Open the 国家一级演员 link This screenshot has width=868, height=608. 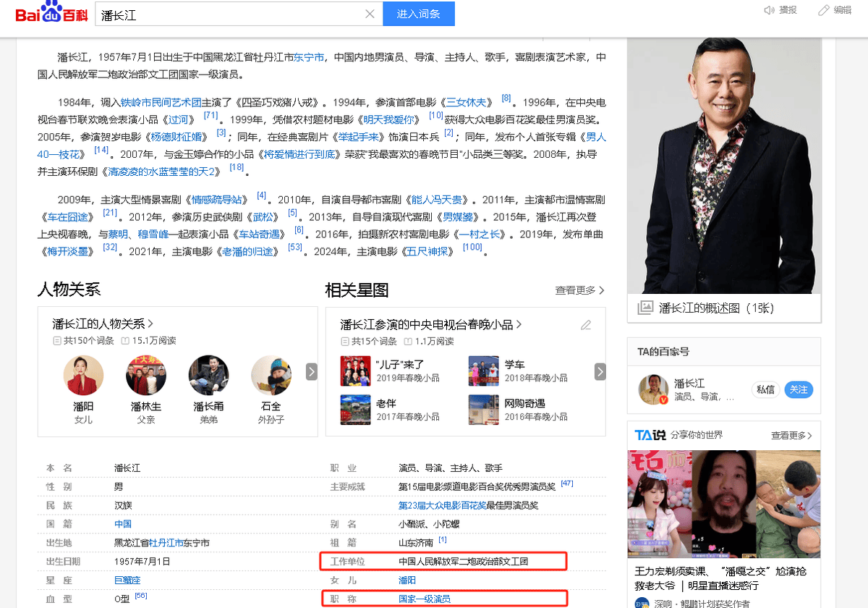425,599
